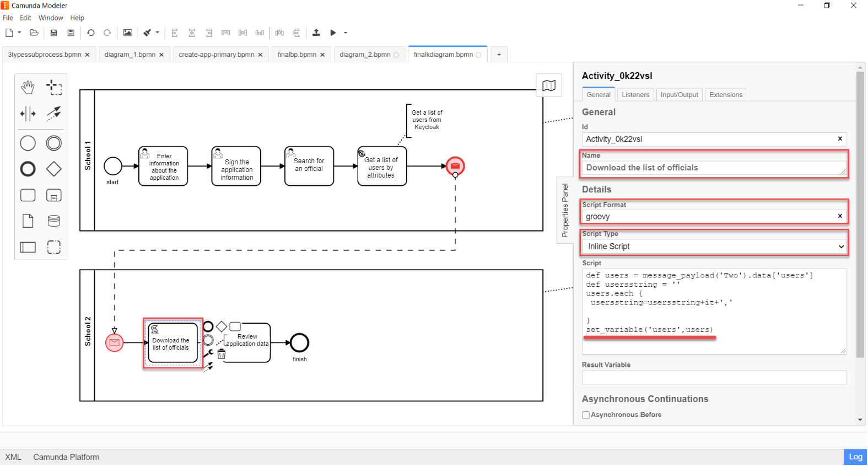Open the Help menu
868x466 pixels.
[77, 18]
